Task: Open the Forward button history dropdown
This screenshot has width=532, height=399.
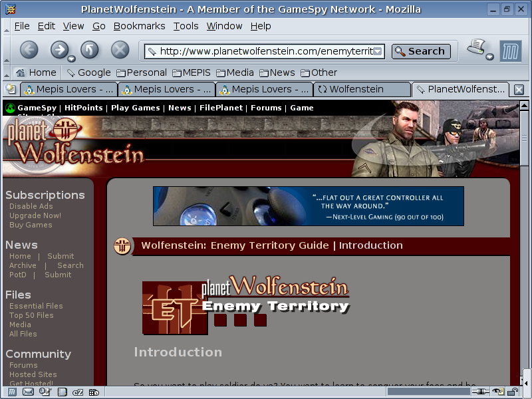Action: [x=71, y=58]
